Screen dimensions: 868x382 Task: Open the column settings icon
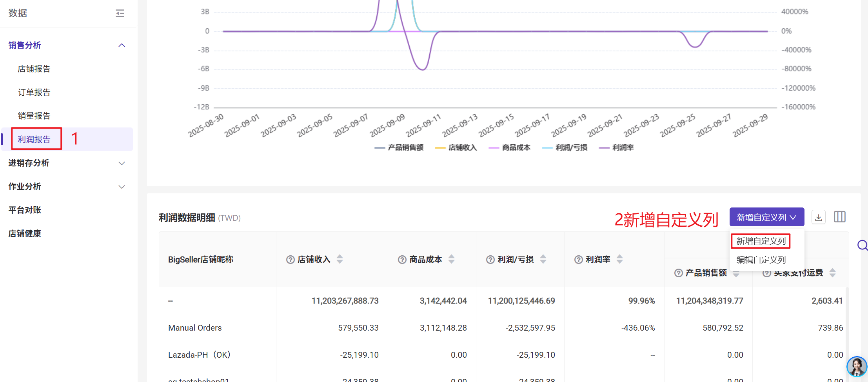tap(839, 217)
